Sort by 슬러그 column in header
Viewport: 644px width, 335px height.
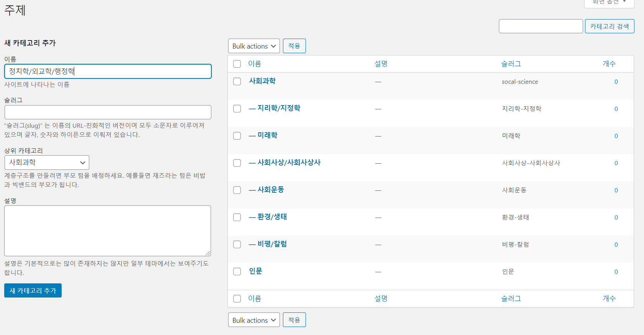(x=511, y=64)
